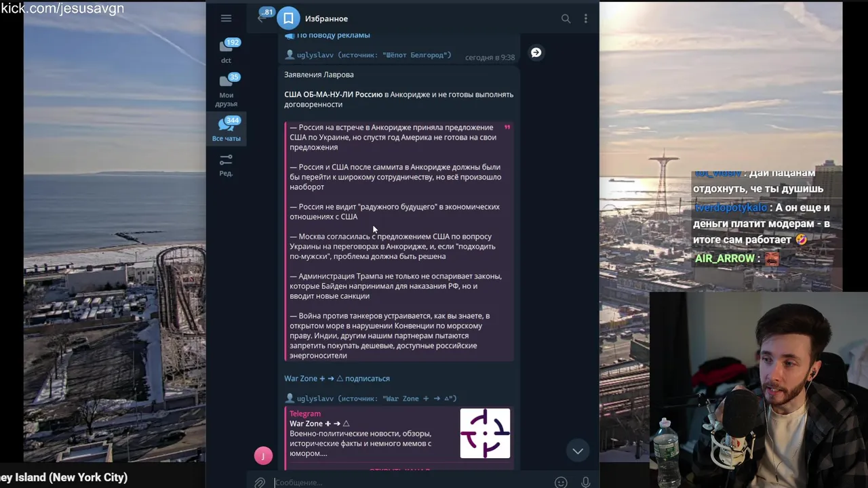Click the War Zone preview channel name

click(x=319, y=424)
